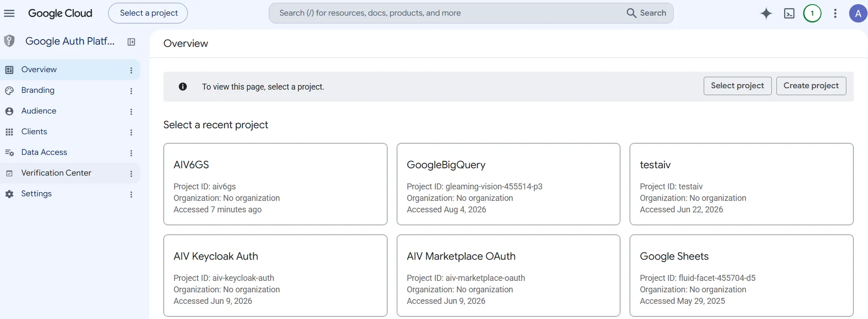Viewport: 868px width, 319px height.
Task: Open more options for Verification Center
Action: point(131,174)
